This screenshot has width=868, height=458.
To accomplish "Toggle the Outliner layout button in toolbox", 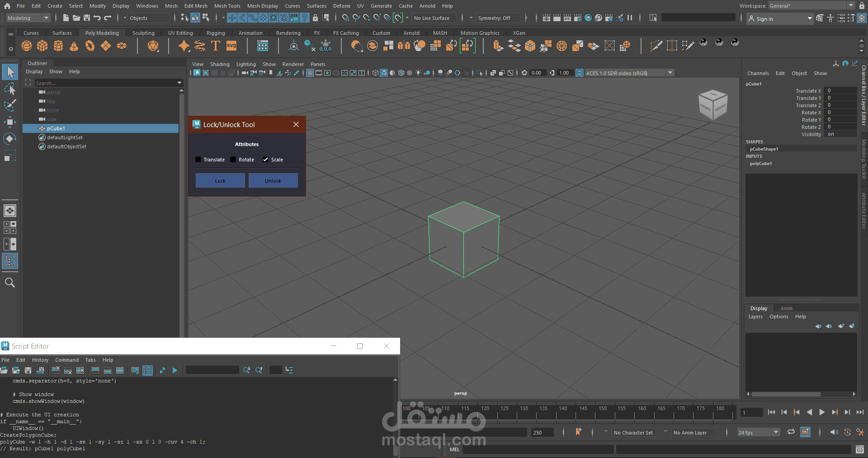I will (x=10, y=261).
